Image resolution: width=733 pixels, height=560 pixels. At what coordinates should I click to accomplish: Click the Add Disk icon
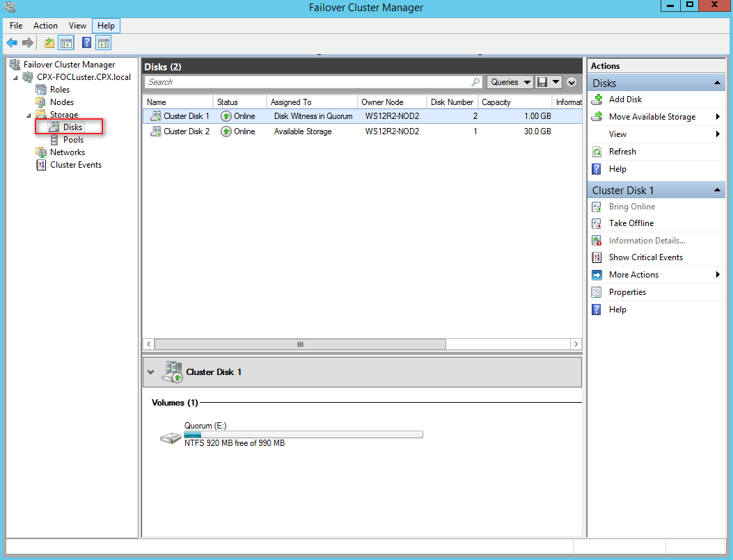click(597, 99)
